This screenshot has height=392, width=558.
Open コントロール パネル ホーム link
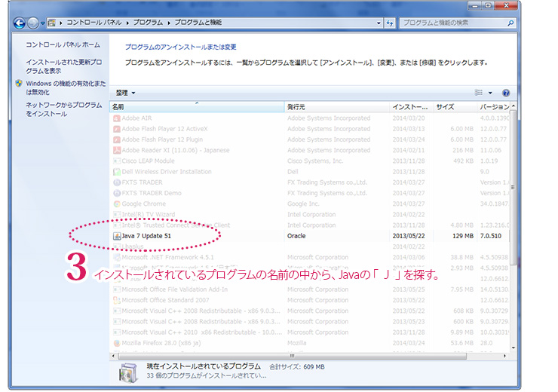(x=63, y=44)
